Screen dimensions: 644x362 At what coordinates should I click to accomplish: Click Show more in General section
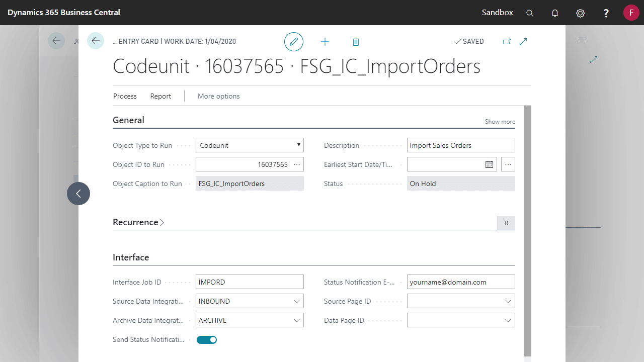(x=500, y=122)
